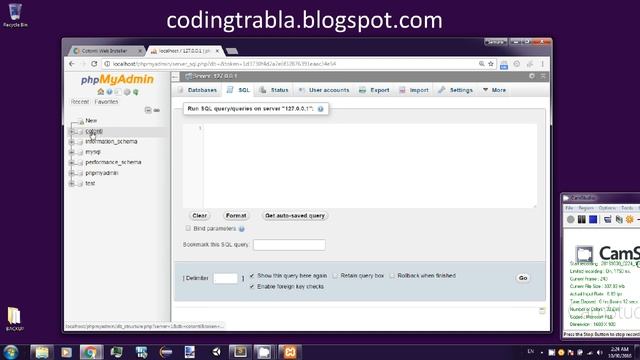
Task: Open phpMyAdmin home icon in sidebar
Action: 100,92
